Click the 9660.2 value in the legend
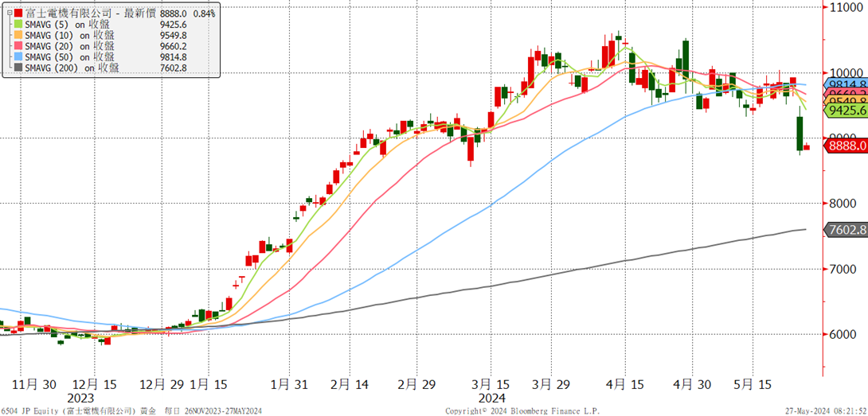The height and width of the screenshot is (416, 868). point(172,46)
